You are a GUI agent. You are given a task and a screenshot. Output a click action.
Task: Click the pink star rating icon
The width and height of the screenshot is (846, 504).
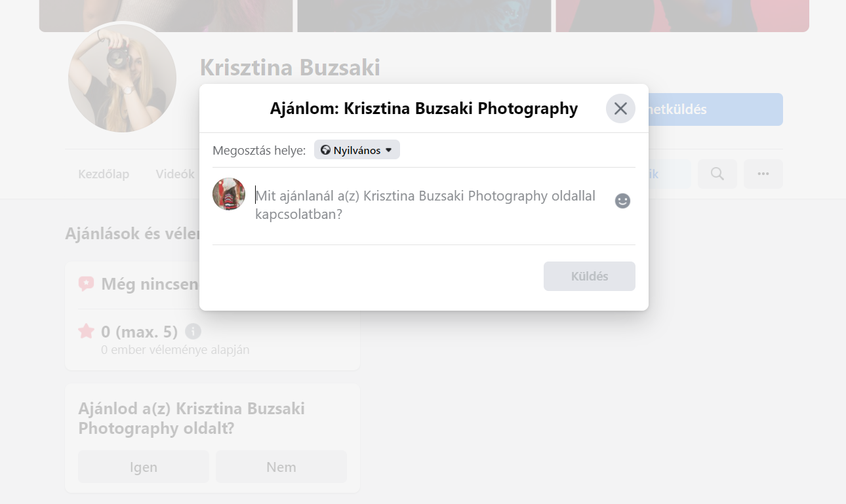[87, 331]
